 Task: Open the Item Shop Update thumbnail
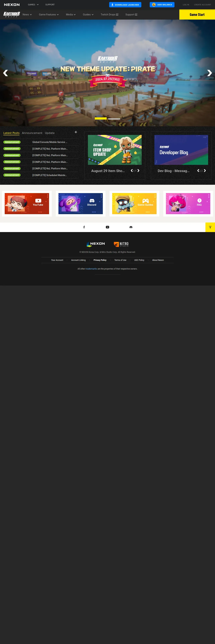pyautogui.click(x=115, y=150)
